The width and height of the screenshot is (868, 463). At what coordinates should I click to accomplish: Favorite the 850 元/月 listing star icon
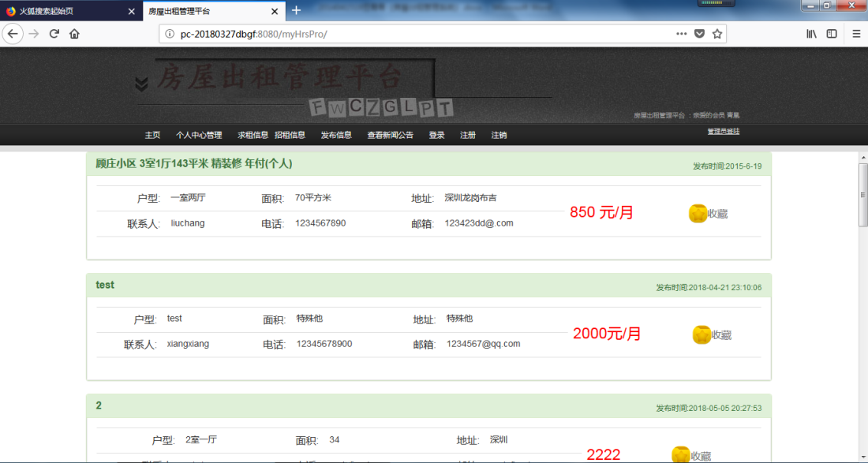click(698, 214)
